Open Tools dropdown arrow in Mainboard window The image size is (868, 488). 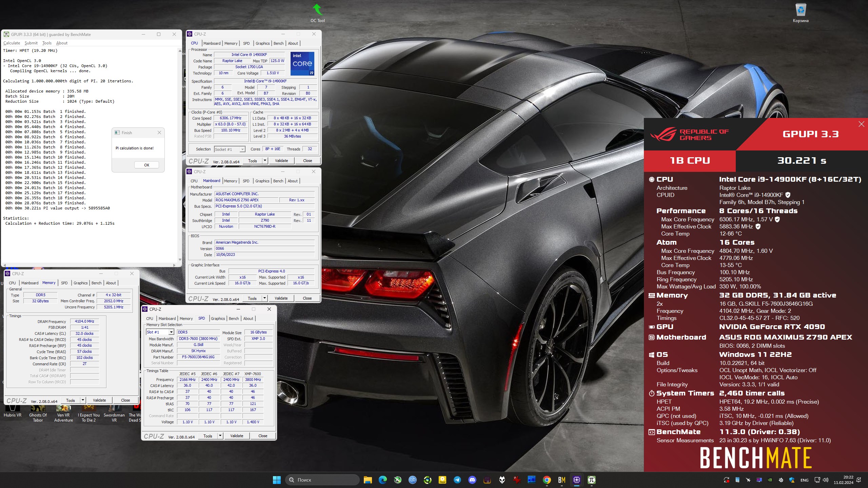[x=264, y=298]
